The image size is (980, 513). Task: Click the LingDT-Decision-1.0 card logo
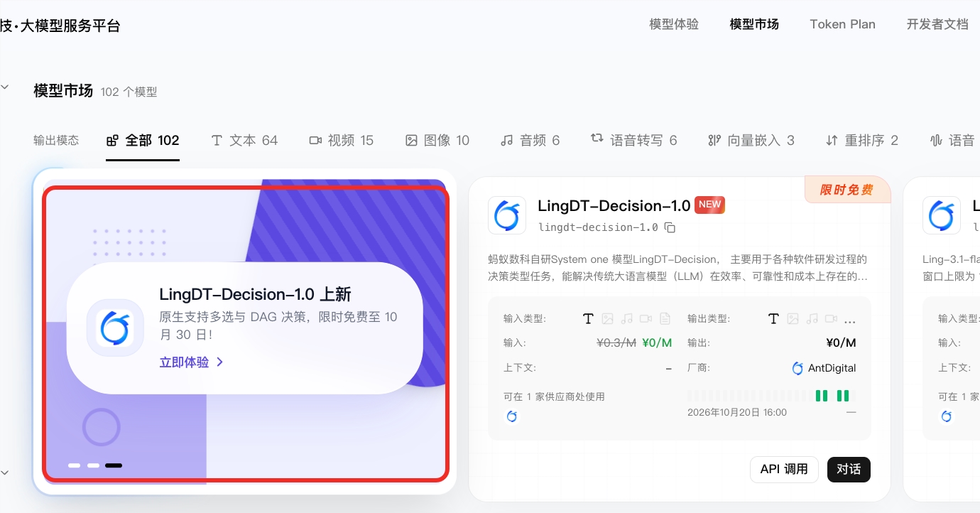pos(507,215)
